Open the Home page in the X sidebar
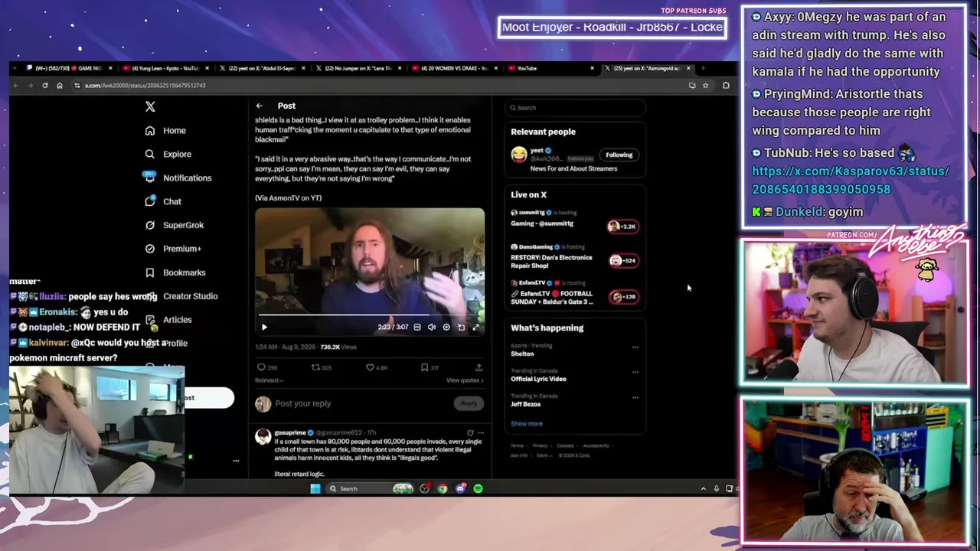Image resolution: width=980 pixels, height=551 pixels. point(165,131)
